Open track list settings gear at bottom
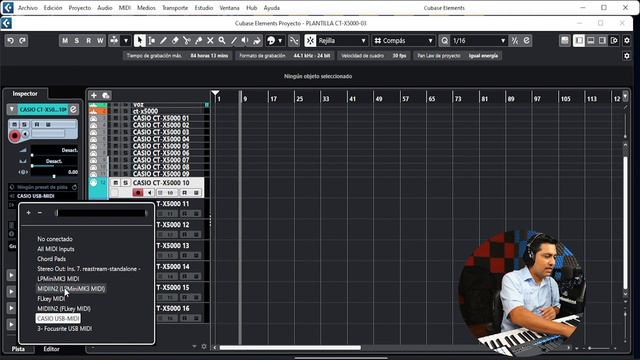This screenshot has width=640, height=360. 204,347
